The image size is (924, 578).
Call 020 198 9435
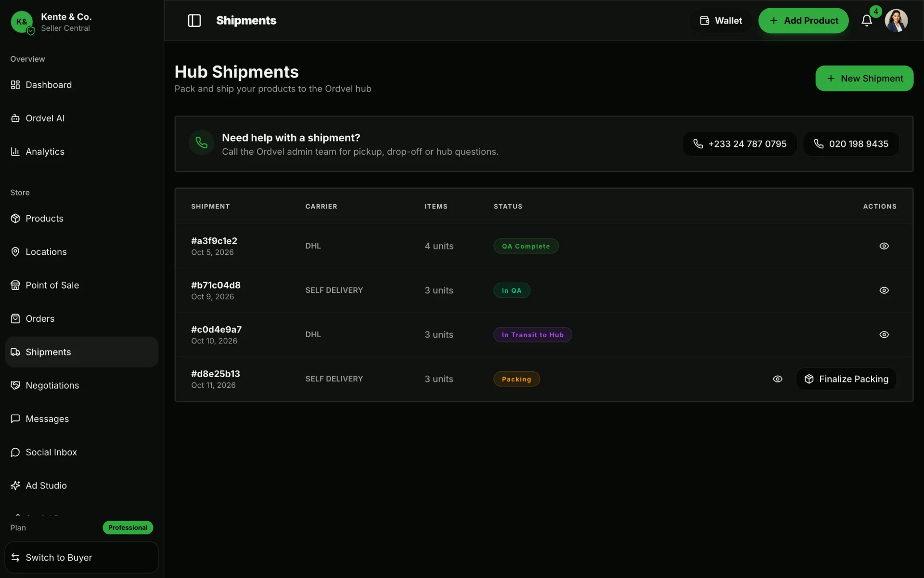coord(851,144)
